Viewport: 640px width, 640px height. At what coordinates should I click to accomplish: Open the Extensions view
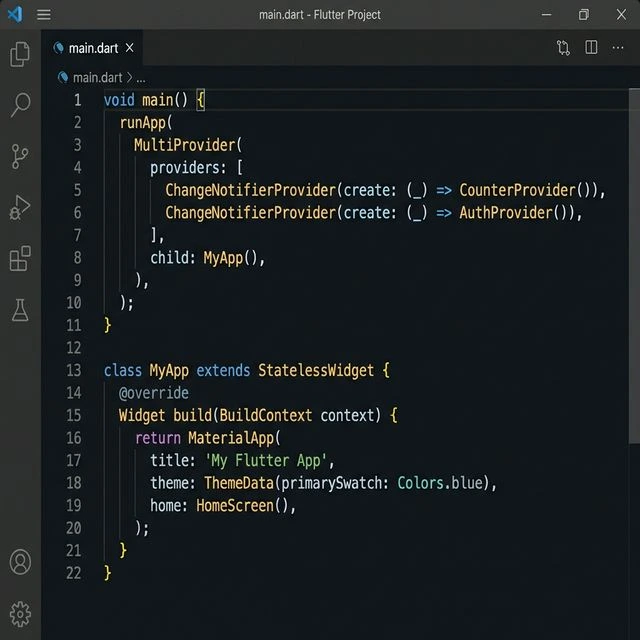(20, 258)
